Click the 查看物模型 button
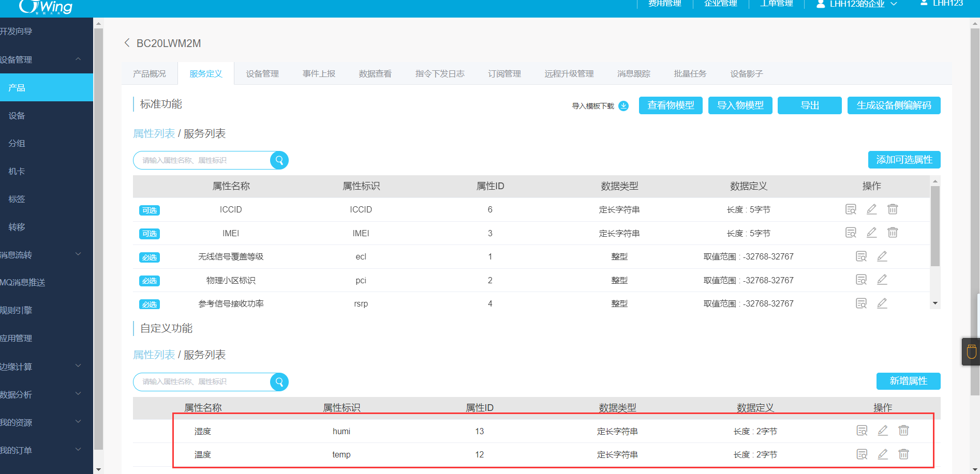This screenshot has height=474, width=980. 671,105
